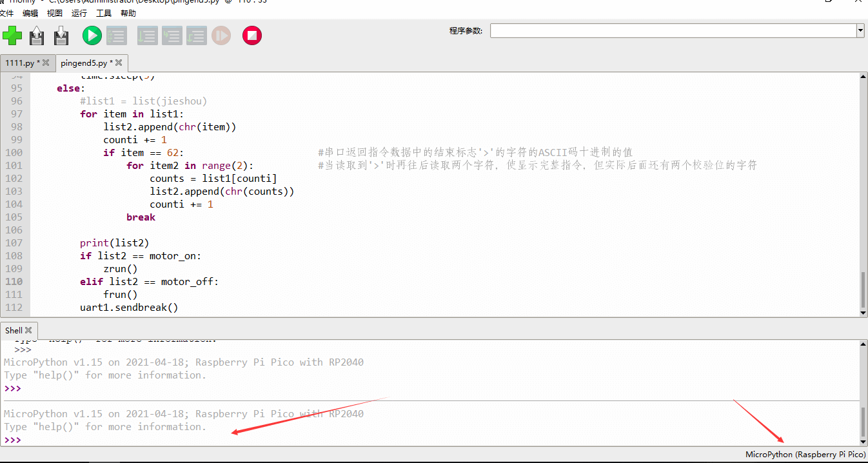Click the editor scrollbar up arrow
The image size is (868, 463).
[863, 77]
